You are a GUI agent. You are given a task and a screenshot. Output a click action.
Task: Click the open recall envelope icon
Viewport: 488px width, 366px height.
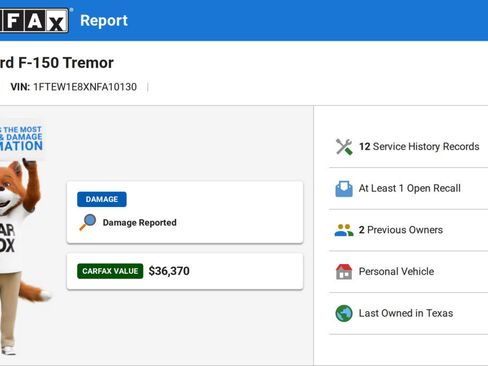tap(344, 189)
